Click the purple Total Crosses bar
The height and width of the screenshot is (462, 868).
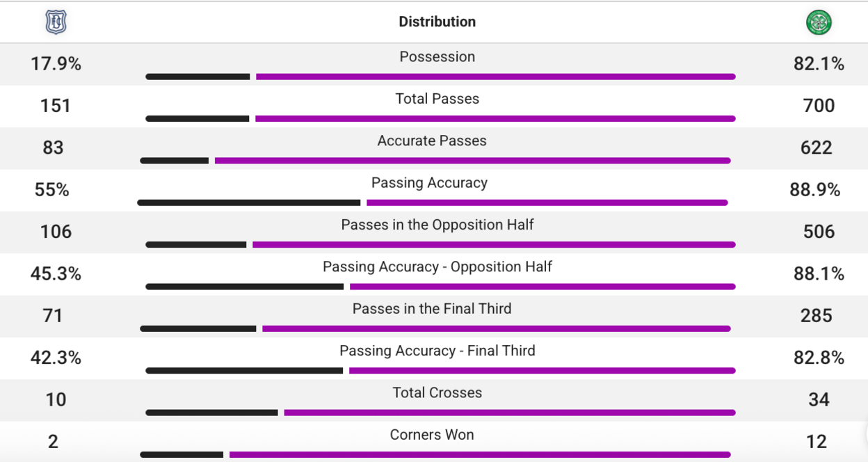point(509,413)
